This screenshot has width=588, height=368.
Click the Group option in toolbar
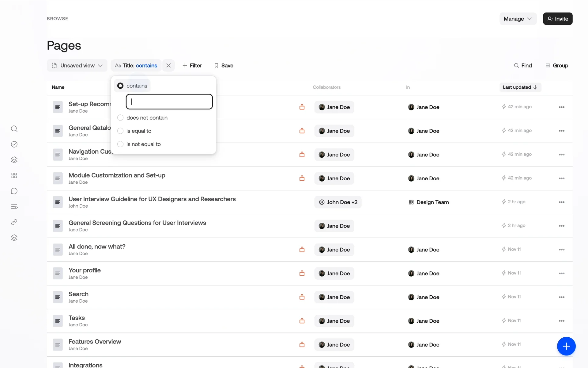pos(557,66)
